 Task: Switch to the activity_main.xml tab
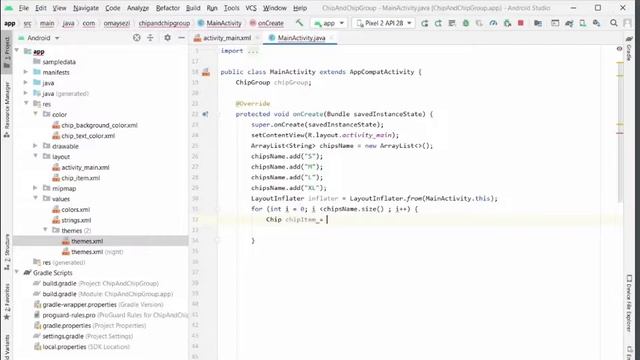(227, 38)
